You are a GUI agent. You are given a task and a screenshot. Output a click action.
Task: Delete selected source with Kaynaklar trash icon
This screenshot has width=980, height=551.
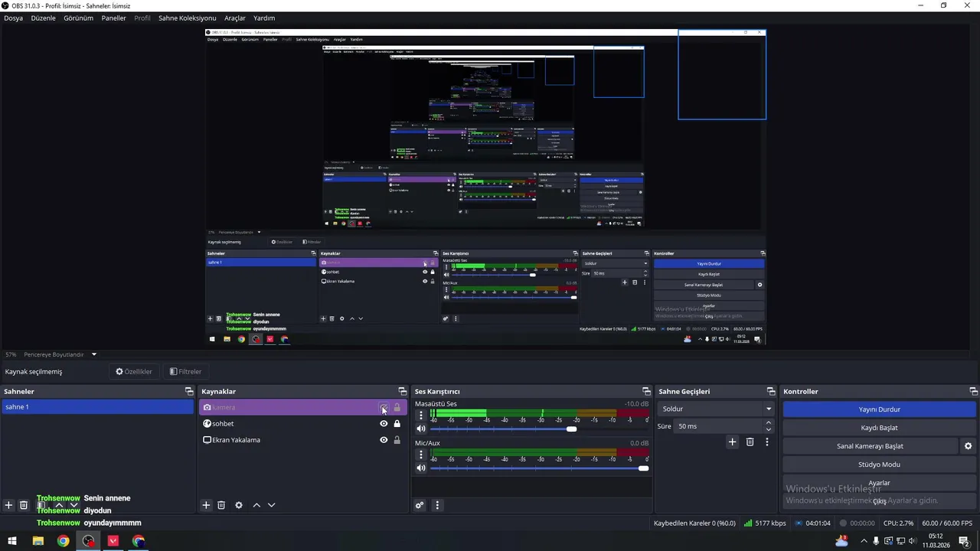(x=221, y=505)
